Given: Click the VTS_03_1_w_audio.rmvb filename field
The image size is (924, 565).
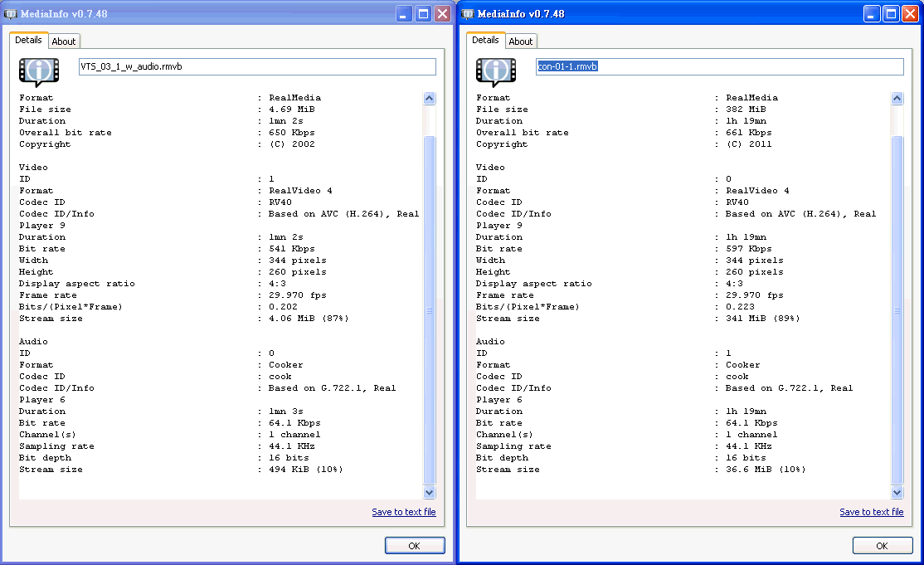Looking at the screenshot, I should click(257, 66).
